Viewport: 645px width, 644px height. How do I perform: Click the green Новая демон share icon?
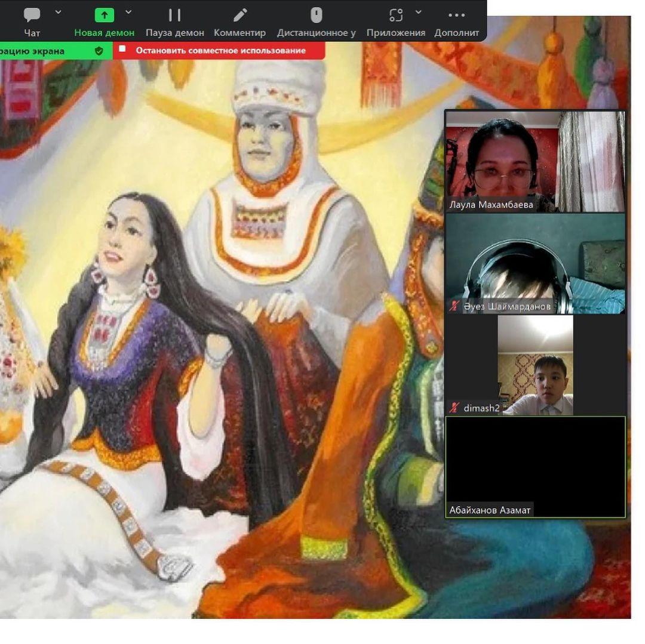105,15
